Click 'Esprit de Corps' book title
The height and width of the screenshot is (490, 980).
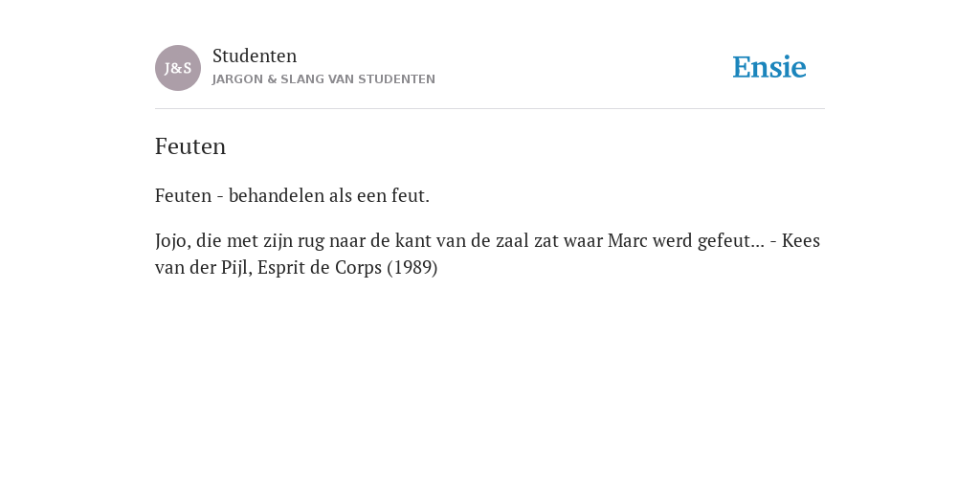pyautogui.click(x=320, y=268)
